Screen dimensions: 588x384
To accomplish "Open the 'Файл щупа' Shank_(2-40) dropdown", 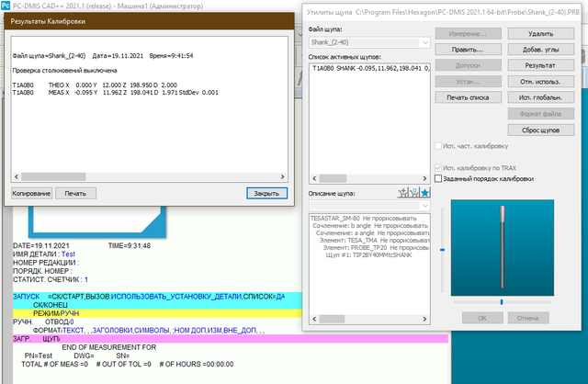I will tap(369, 42).
